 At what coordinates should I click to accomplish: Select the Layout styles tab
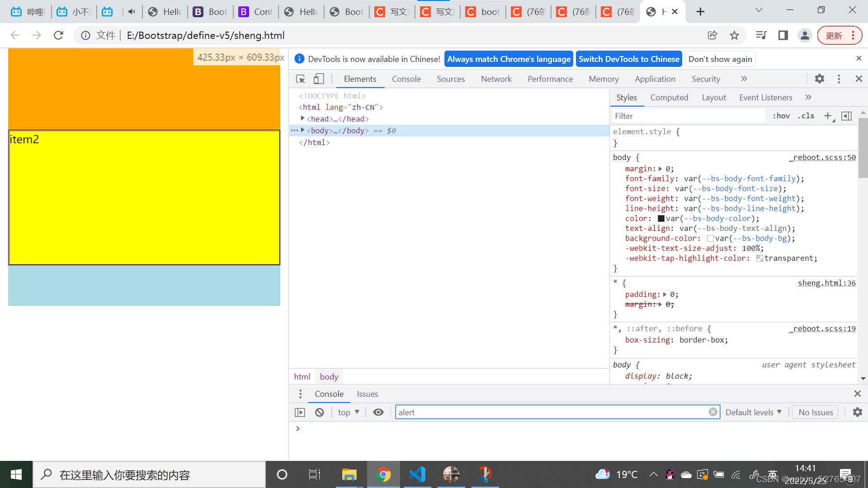click(x=714, y=98)
